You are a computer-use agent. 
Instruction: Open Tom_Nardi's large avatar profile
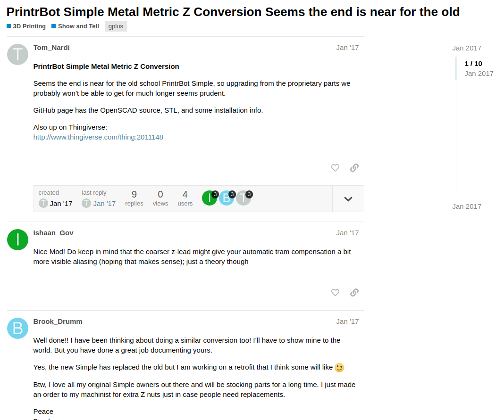pos(17,55)
